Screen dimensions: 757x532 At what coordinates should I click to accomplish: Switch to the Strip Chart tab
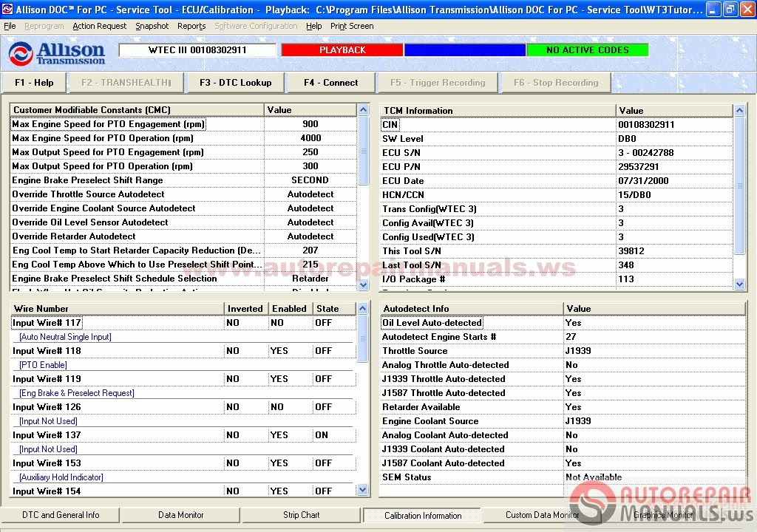pyautogui.click(x=302, y=515)
